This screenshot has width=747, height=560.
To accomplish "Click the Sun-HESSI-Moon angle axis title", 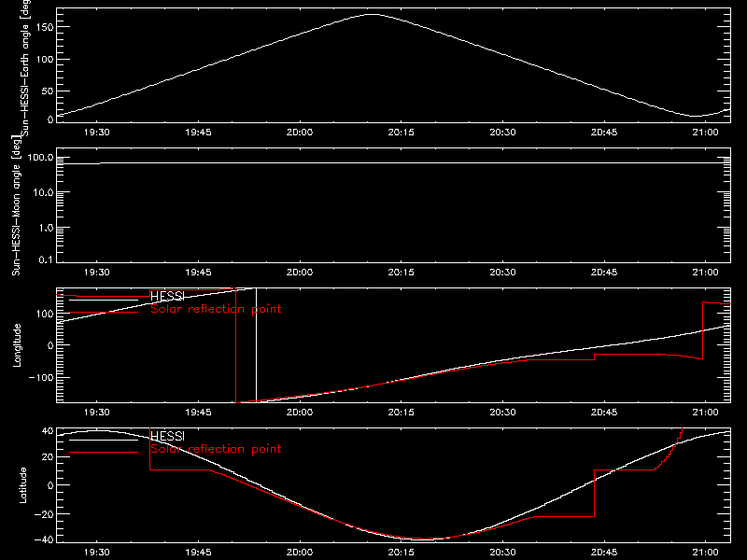I will (17, 205).
